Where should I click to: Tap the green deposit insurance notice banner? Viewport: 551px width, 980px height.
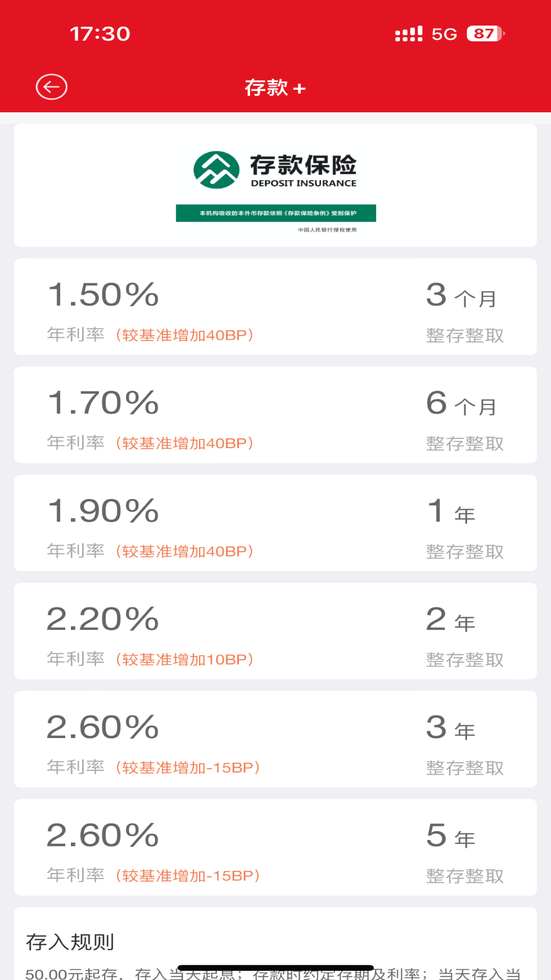275,213
